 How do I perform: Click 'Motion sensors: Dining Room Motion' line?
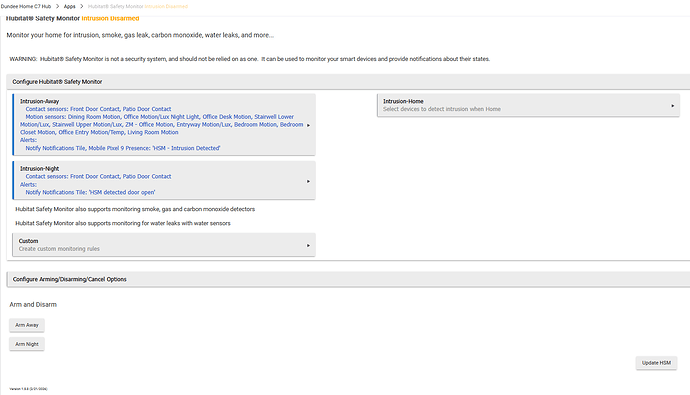[x=159, y=117]
